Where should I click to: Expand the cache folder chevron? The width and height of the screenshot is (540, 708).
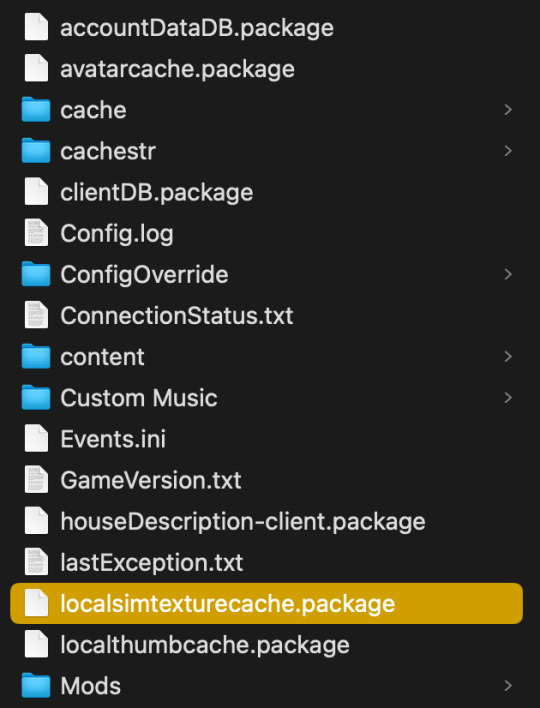[x=508, y=110]
